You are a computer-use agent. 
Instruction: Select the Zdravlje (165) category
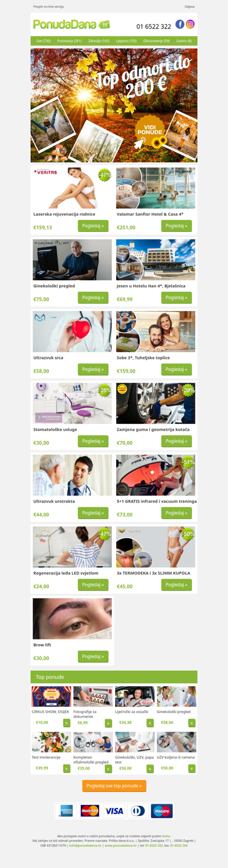[99, 41]
